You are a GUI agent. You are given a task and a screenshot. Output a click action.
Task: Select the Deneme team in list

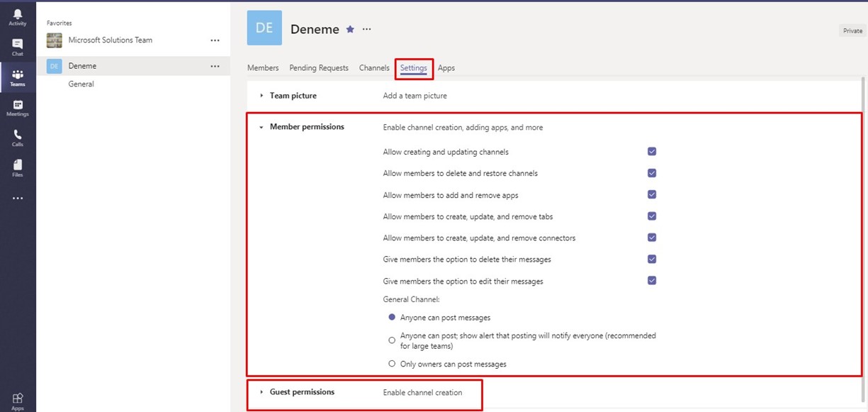pyautogui.click(x=133, y=66)
